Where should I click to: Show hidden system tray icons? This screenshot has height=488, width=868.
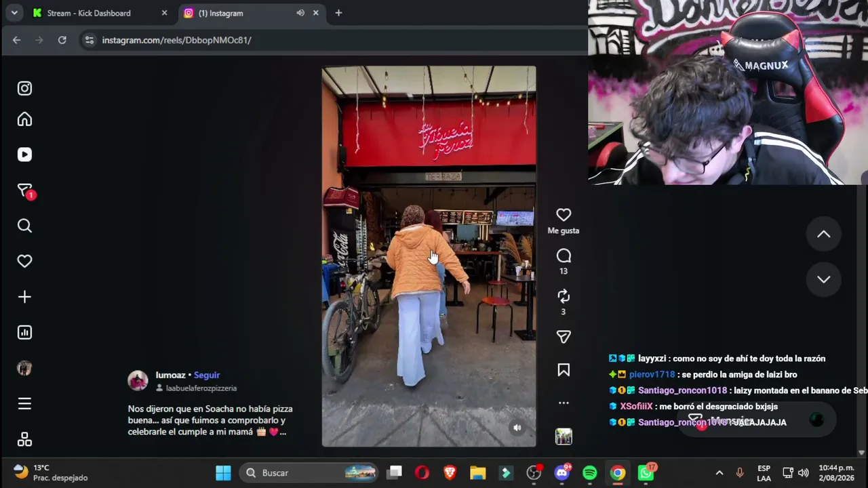point(719,473)
